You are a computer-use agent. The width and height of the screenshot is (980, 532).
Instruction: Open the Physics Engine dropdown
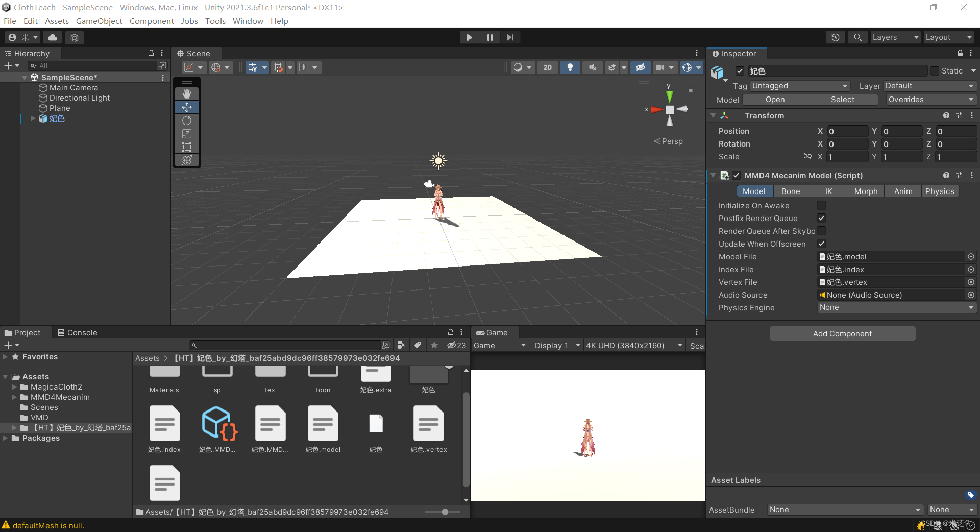coord(897,307)
